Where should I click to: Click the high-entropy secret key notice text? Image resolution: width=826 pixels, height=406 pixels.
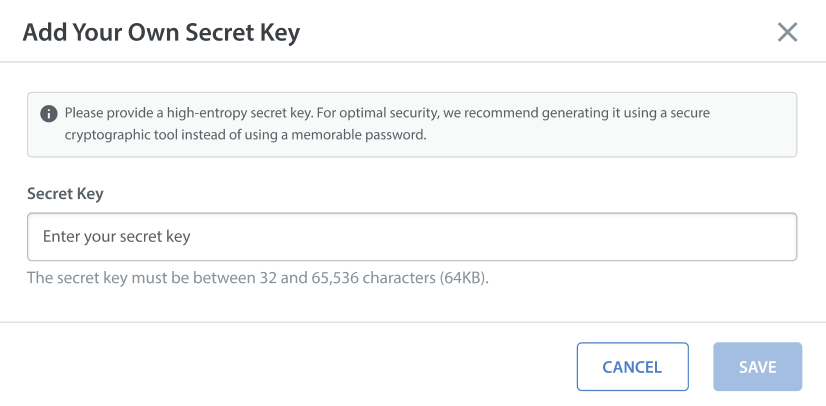pos(387,124)
